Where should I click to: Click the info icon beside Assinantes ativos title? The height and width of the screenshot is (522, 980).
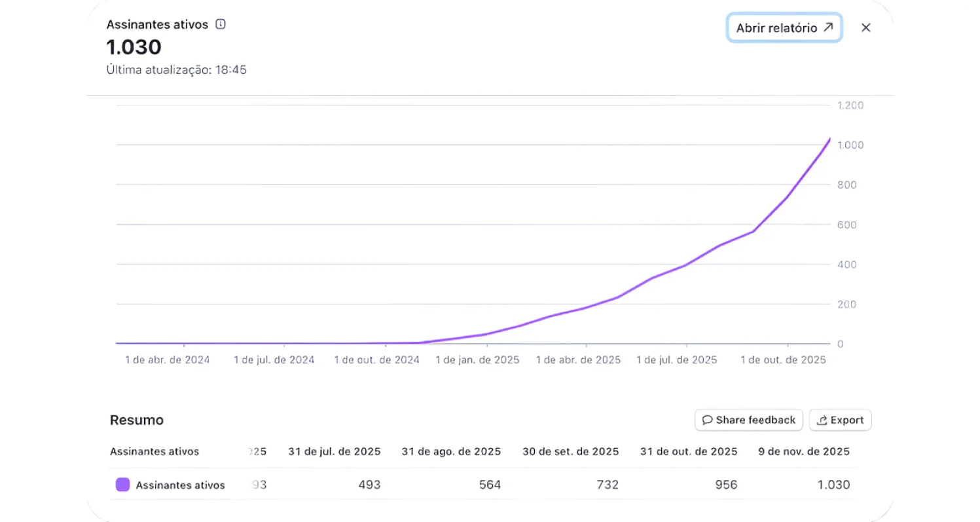[x=221, y=25]
